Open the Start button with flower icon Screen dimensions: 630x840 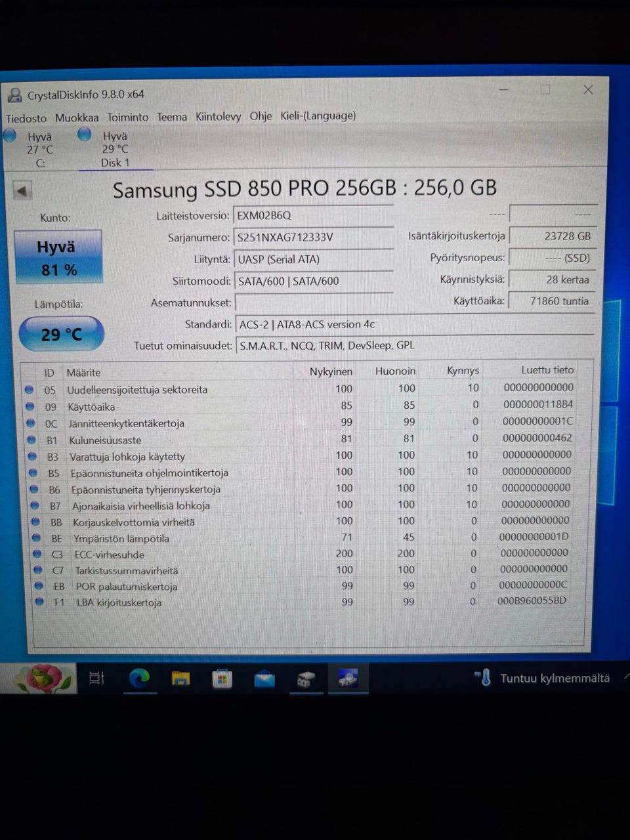click(43, 678)
